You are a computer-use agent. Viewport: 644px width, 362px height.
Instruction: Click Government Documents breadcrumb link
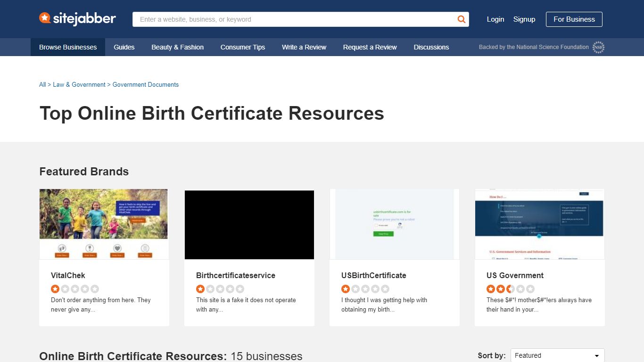pyautogui.click(x=146, y=85)
